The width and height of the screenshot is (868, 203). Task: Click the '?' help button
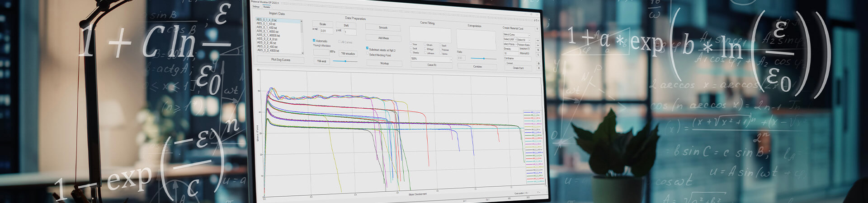click(537, 29)
